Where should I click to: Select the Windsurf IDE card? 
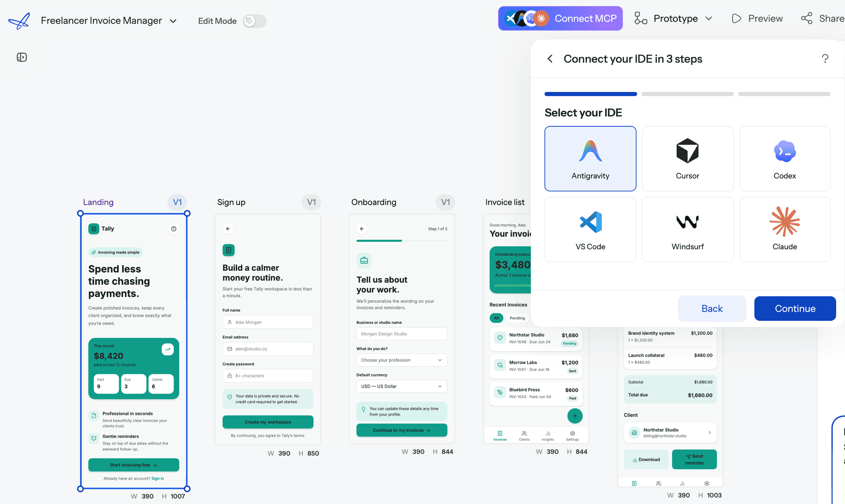pos(687,229)
